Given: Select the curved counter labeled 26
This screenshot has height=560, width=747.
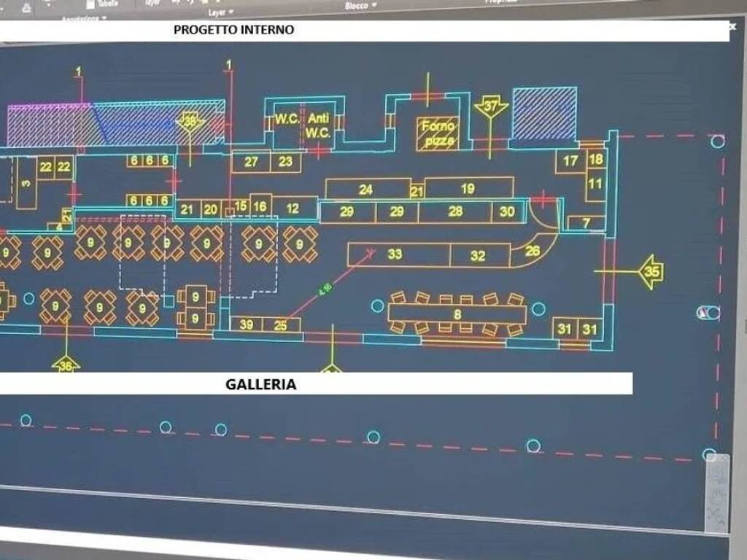Looking at the screenshot, I should [x=533, y=249].
